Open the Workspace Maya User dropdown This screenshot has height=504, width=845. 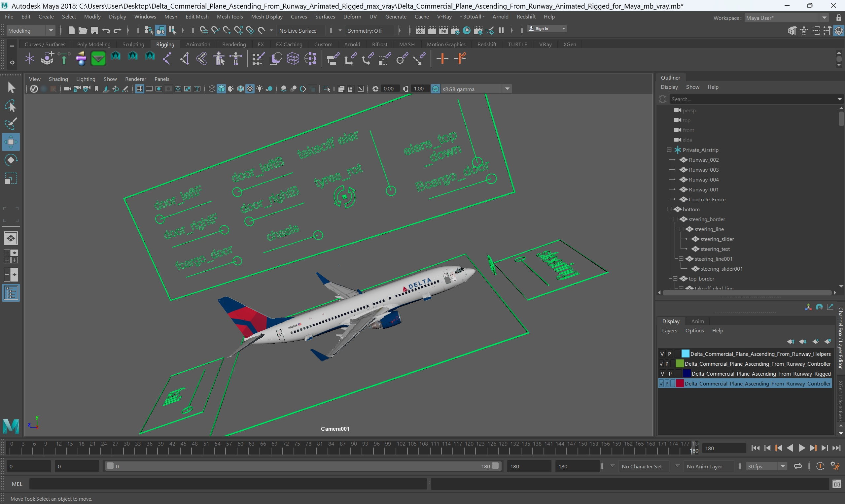[787, 18]
